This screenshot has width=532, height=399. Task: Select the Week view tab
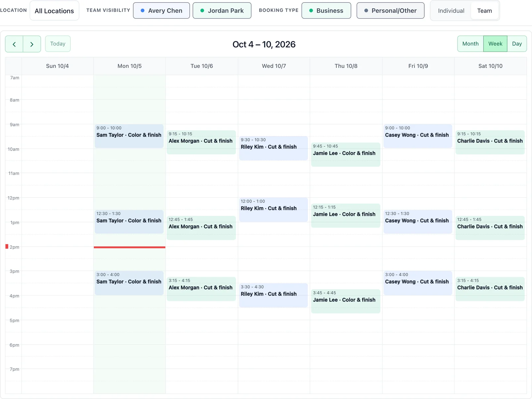point(495,44)
